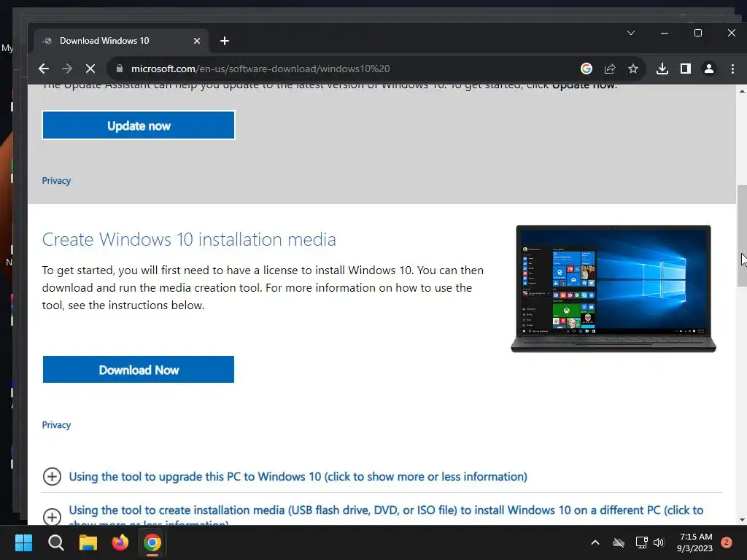
Task: Expand plus icon for upgrade this PC
Action: [x=52, y=476]
